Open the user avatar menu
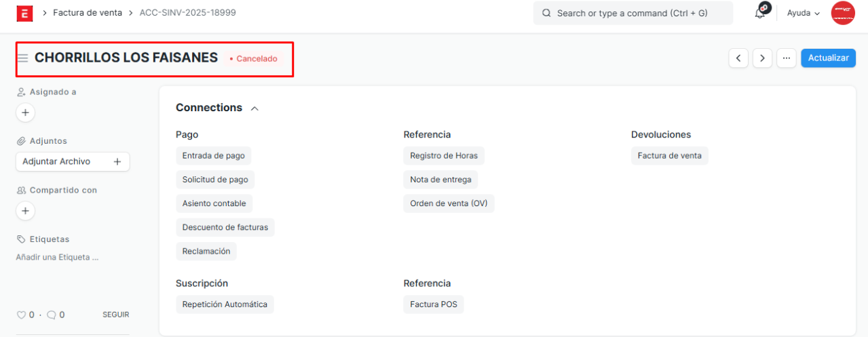 843,13
